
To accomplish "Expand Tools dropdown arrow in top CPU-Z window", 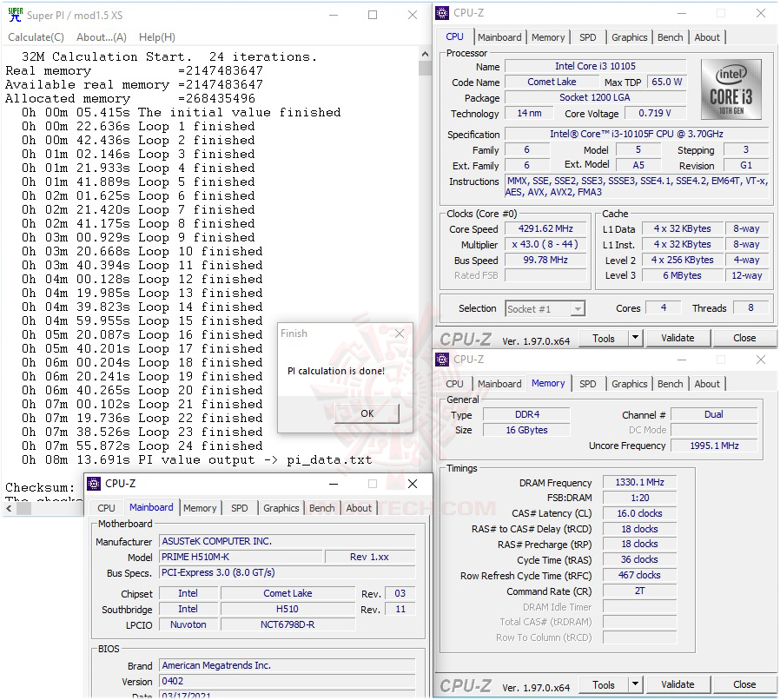I will pyautogui.click(x=635, y=339).
